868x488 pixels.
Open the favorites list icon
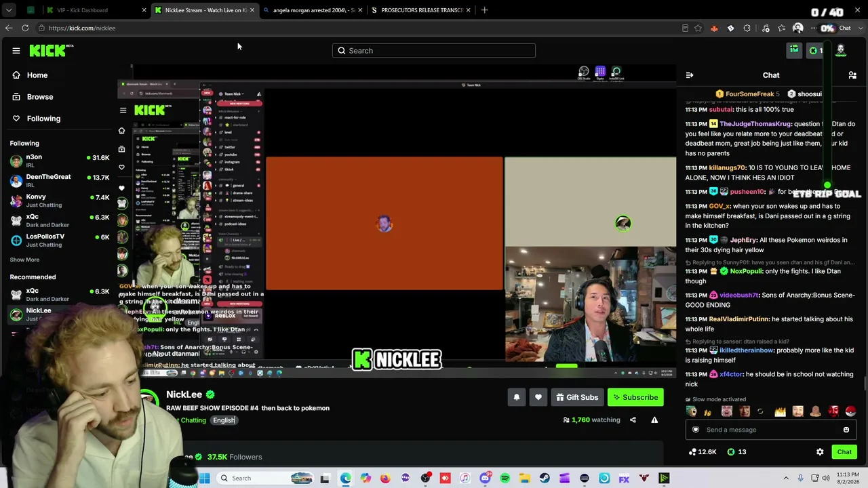[x=782, y=28]
